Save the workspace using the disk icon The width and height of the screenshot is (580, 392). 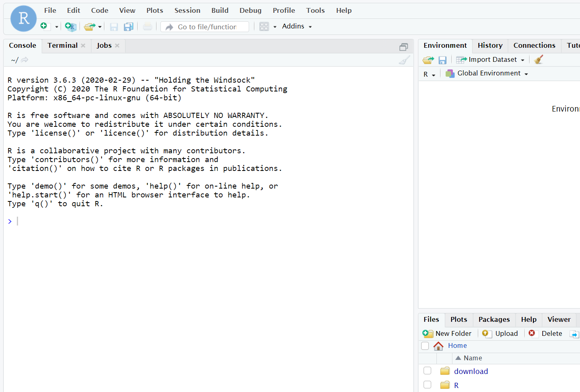pos(442,59)
